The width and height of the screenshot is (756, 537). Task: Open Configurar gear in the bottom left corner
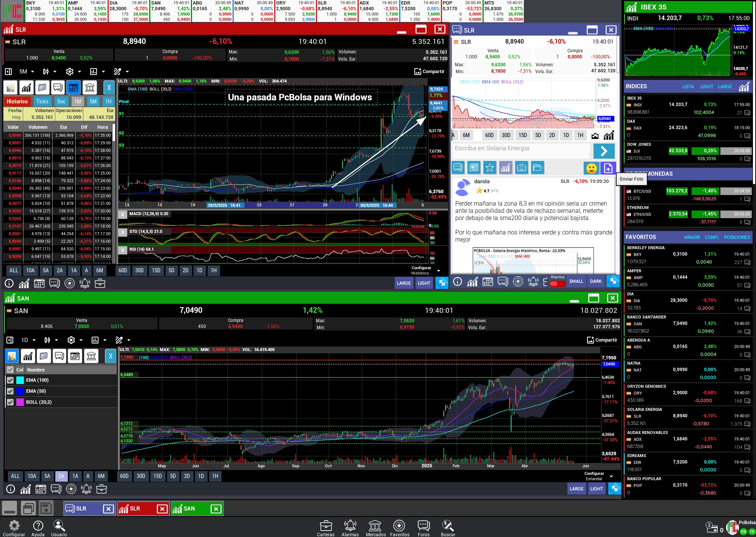tap(14, 528)
